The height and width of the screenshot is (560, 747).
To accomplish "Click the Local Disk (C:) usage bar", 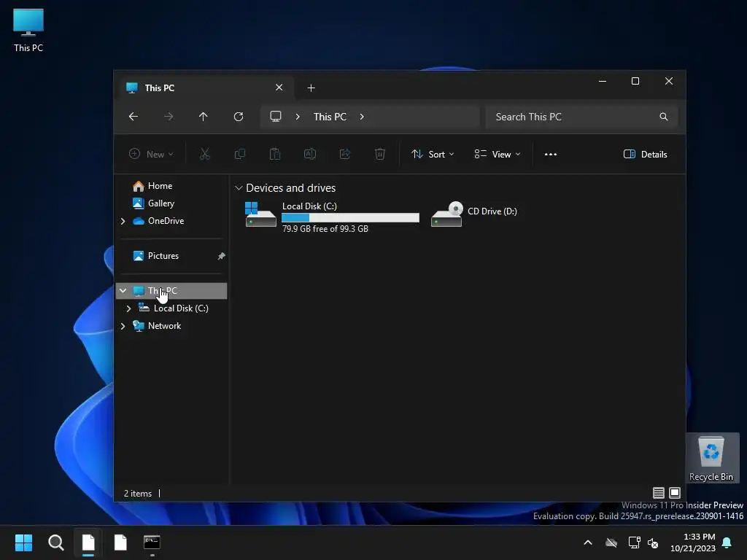I will [351, 217].
